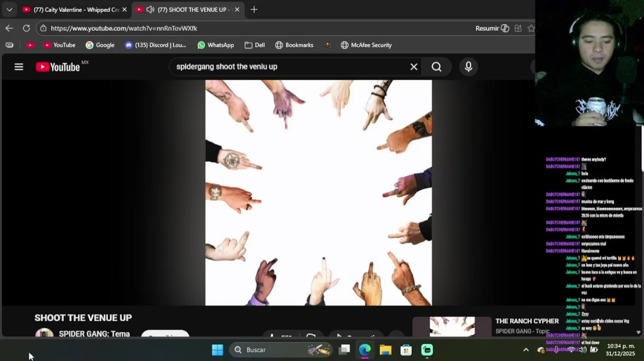This screenshot has width=644, height=361.
Task: Go to YouTube home via logo
Action: (58, 67)
